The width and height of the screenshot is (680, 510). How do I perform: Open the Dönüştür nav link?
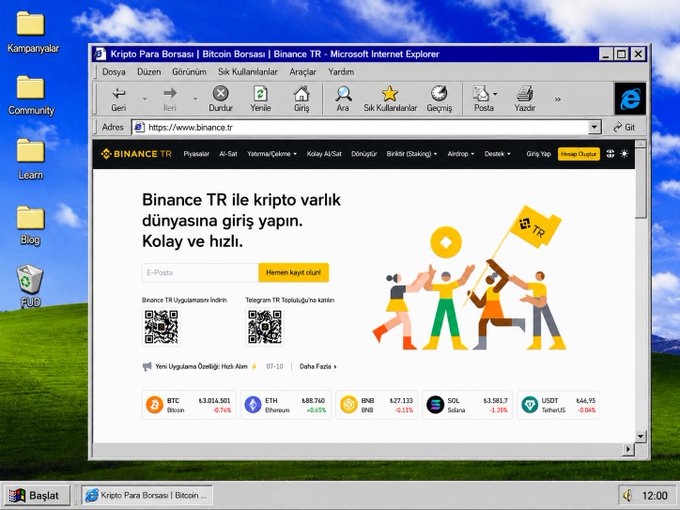point(364,154)
